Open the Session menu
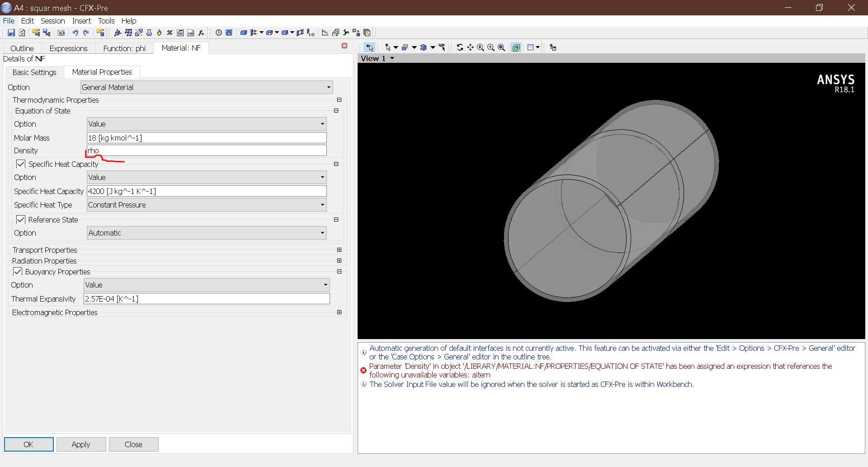 [x=53, y=21]
